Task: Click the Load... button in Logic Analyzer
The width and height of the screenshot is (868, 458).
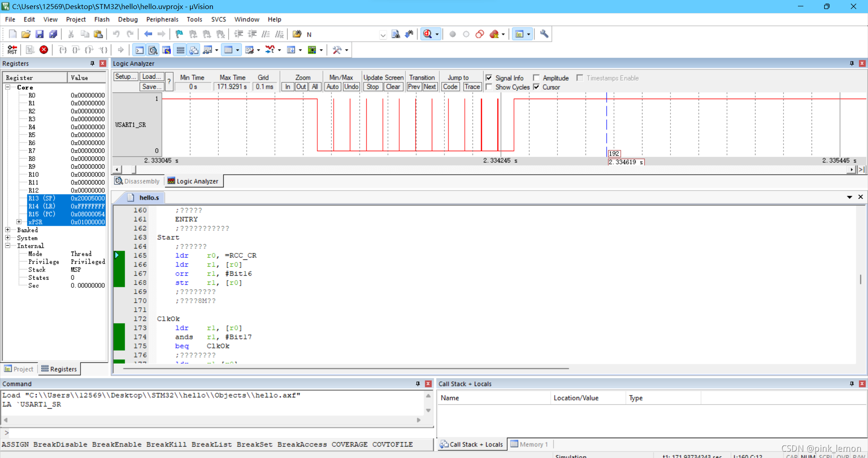Action: pos(151,77)
